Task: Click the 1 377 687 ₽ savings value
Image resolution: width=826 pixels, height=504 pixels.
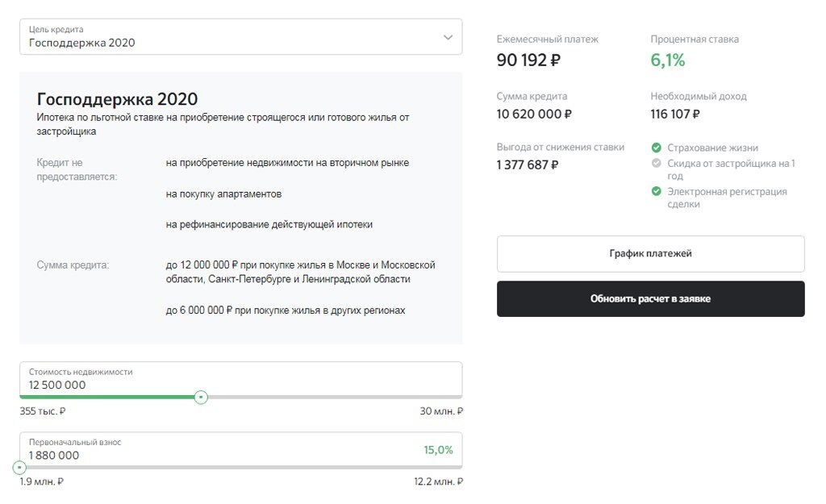Action: [528, 165]
